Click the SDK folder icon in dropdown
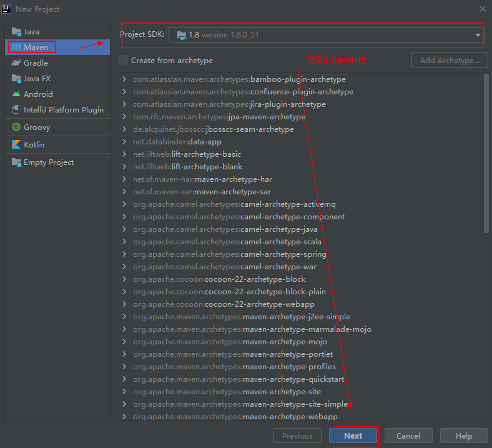 [181, 35]
